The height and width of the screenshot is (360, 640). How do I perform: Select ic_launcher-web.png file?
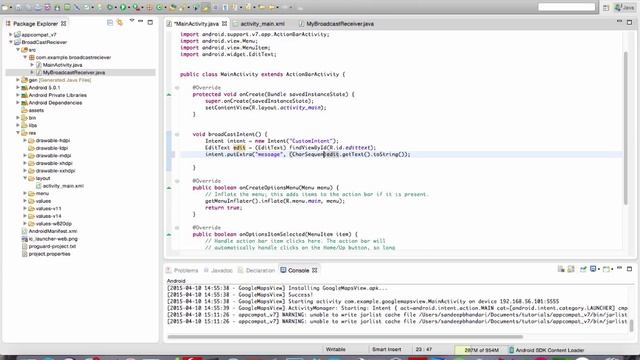pyautogui.click(x=53, y=239)
